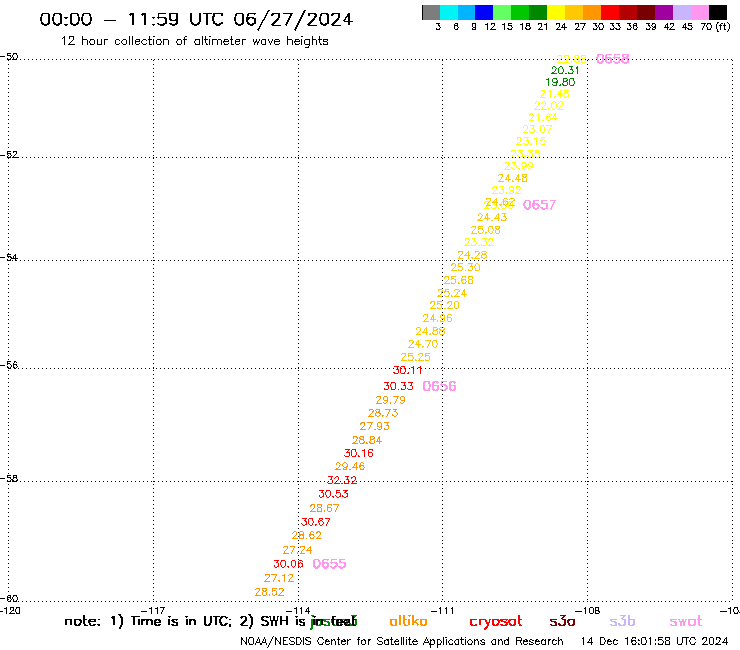
Task: Click the -117 longitude axis label
Action: click(153, 610)
